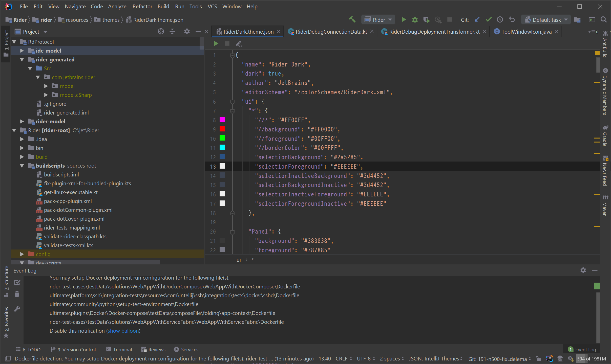The image size is (611, 364).
Task: Click the Git branch 191-n500-fixLdelema widget
Action: tap(497, 358)
